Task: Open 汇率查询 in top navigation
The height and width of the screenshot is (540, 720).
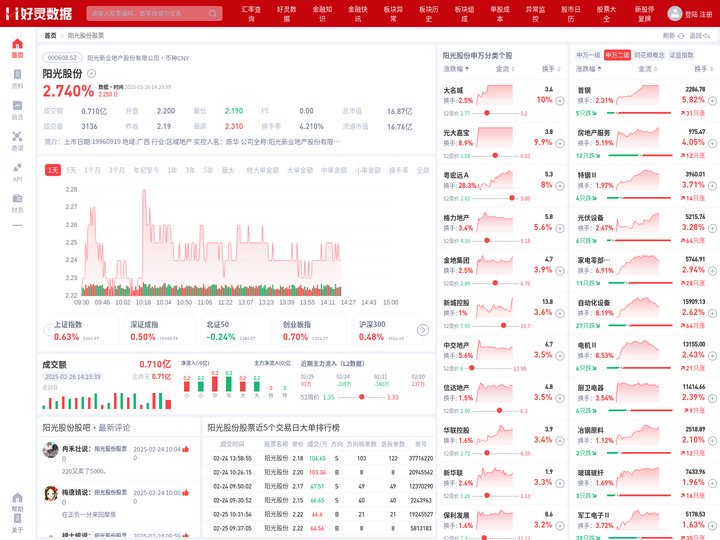Action: (251, 14)
